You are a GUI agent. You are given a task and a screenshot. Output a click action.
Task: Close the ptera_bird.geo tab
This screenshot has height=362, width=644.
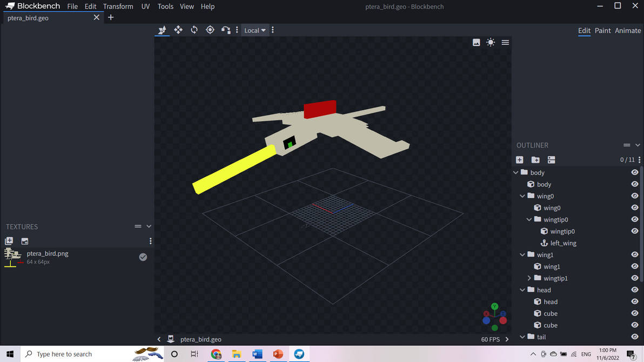tap(96, 17)
